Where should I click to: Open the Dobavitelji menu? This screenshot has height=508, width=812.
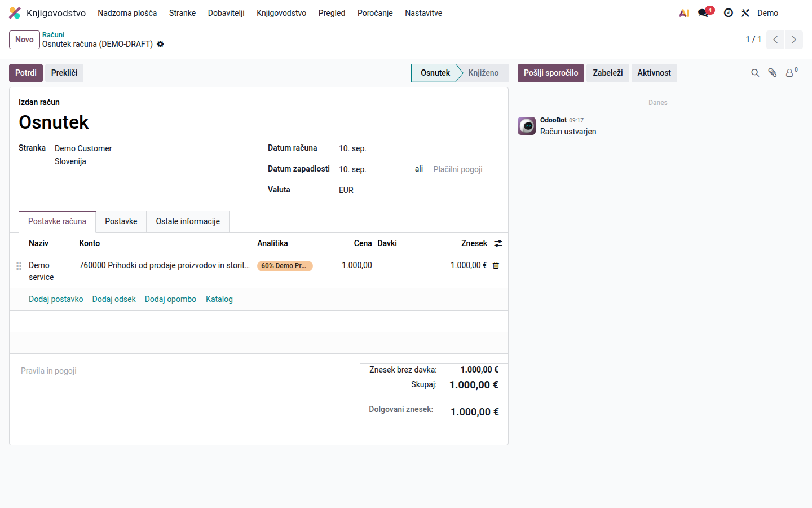pyautogui.click(x=226, y=13)
